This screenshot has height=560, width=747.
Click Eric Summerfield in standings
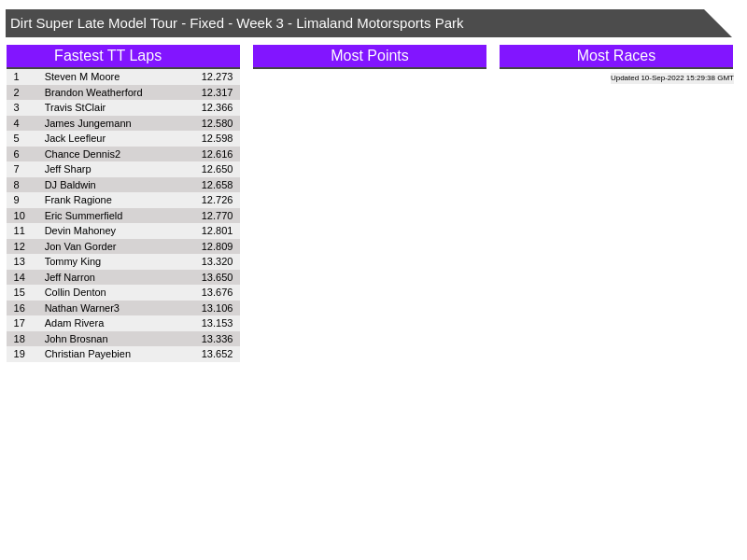pos(84,216)
